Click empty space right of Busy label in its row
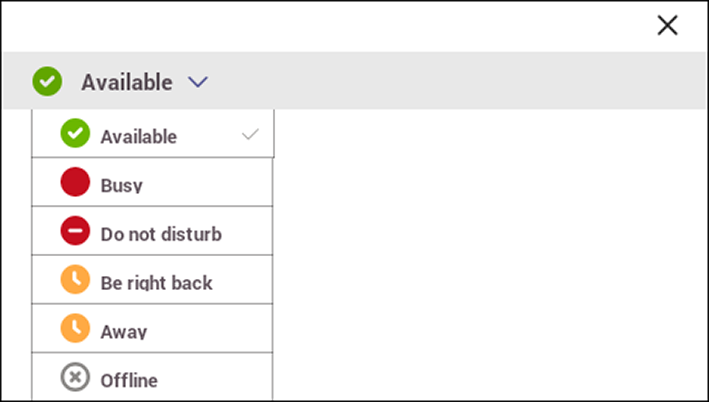 coord(208,182)
